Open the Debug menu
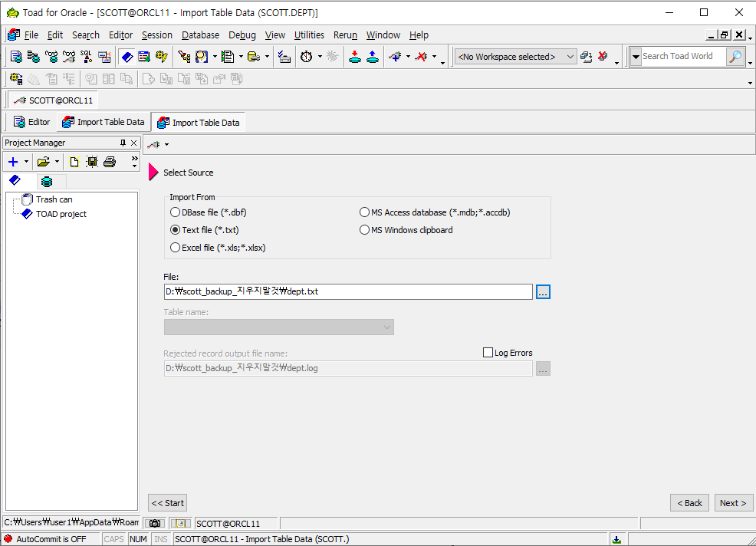 242,35
